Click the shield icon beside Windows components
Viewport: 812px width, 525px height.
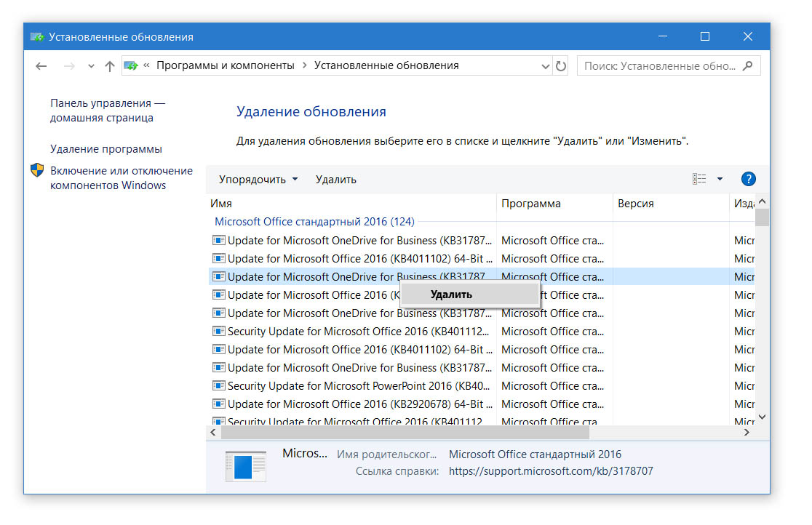click(x=37, y=170)
